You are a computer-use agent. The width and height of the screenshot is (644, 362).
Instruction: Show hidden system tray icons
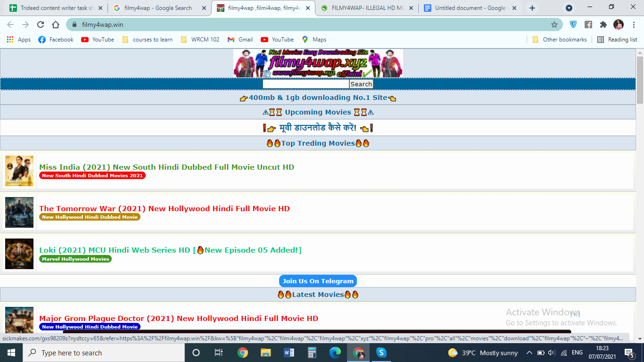pos(529,353)
